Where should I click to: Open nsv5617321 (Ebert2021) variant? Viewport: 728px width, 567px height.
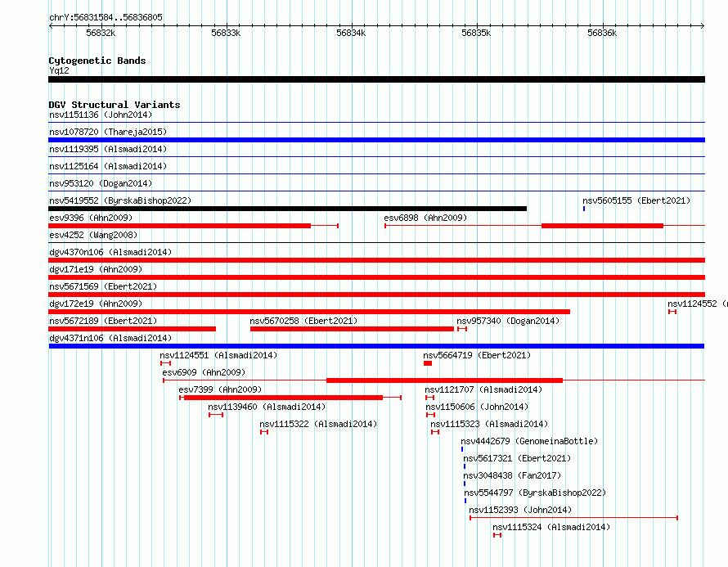pos(517,458)
